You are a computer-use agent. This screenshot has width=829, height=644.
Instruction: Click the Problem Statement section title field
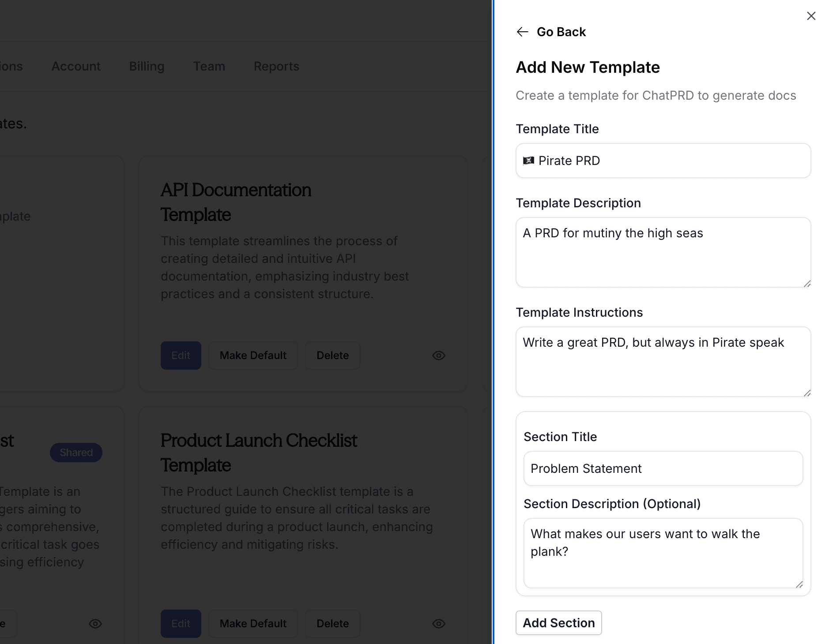pos(662,468)
